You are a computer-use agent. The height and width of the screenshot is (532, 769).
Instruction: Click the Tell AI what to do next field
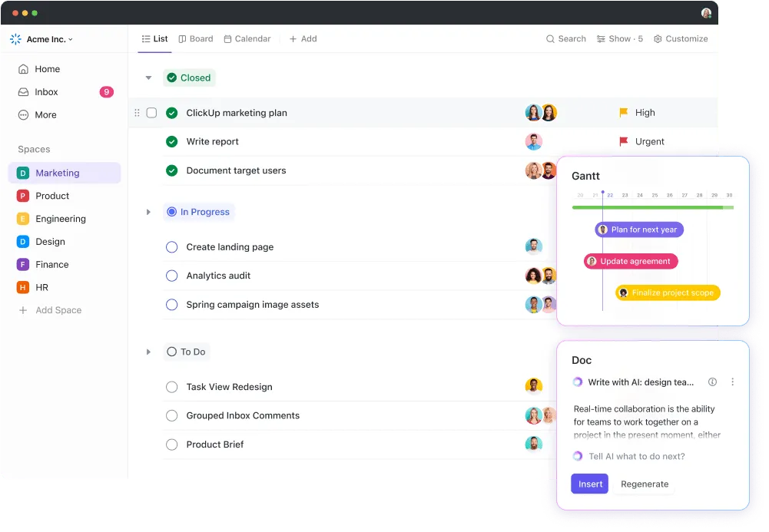click(637, 457)
